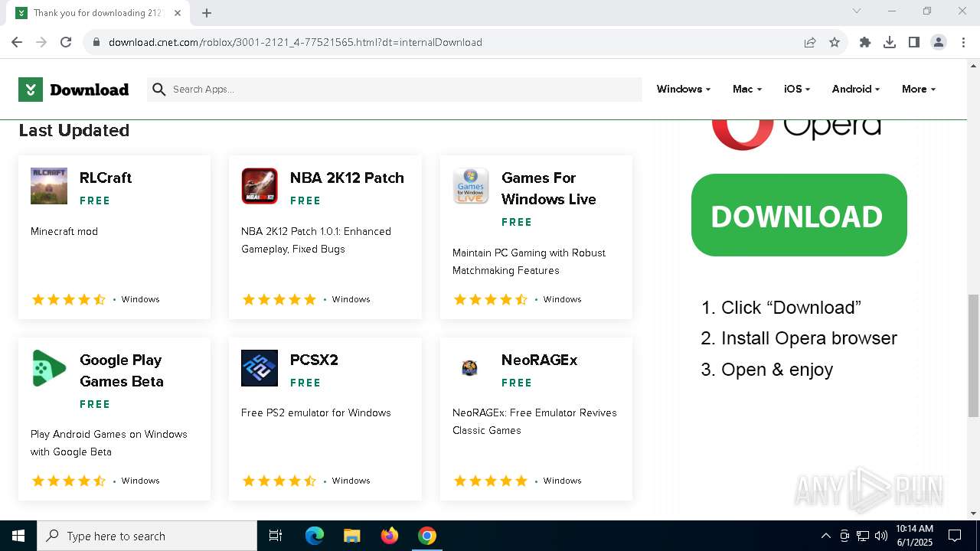980x551 pixels.
Task: Click the Windows taskbar search box
Action: [147, 536]
